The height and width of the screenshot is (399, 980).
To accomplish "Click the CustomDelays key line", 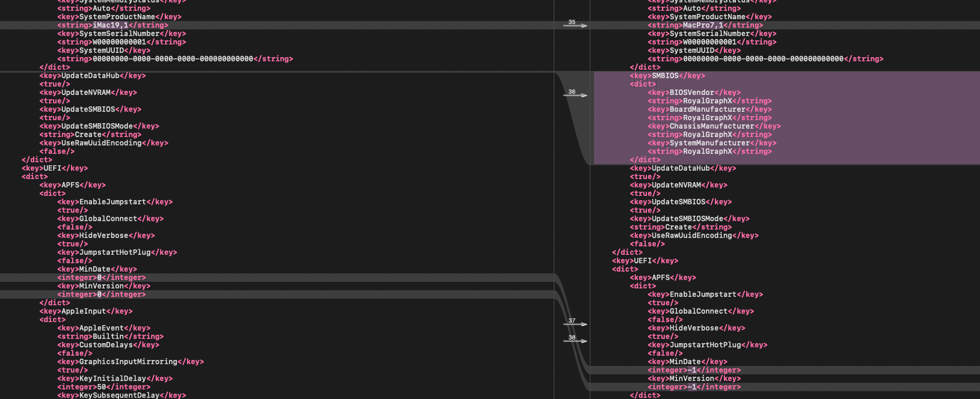I will (x=109, y=345).
